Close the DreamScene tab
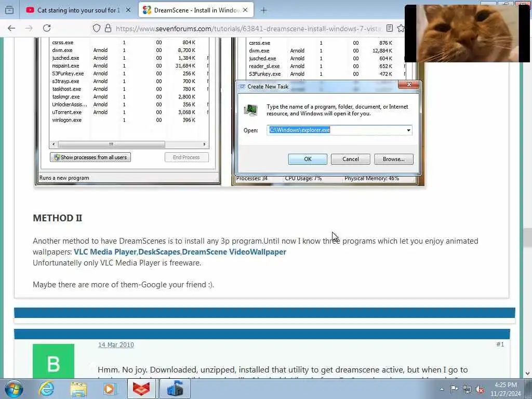Screen dimensions: 532x399 coord(245,10)
